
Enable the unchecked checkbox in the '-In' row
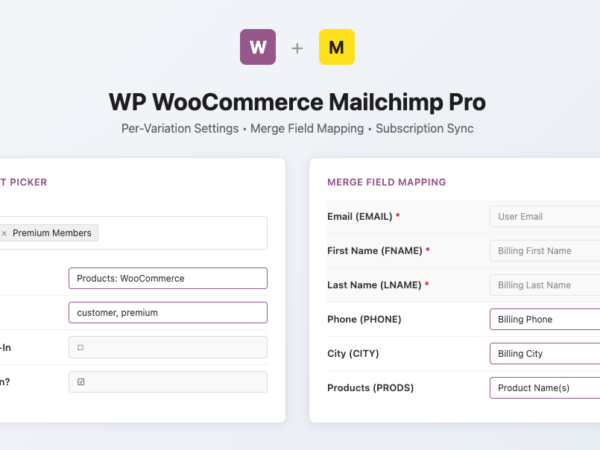(80, 347)
